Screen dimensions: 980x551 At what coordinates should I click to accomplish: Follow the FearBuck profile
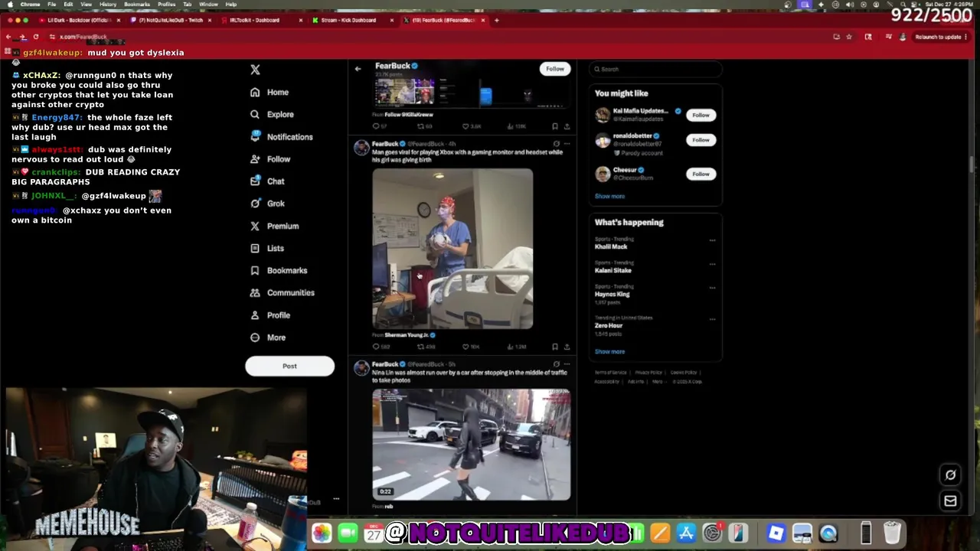[555, 69]
